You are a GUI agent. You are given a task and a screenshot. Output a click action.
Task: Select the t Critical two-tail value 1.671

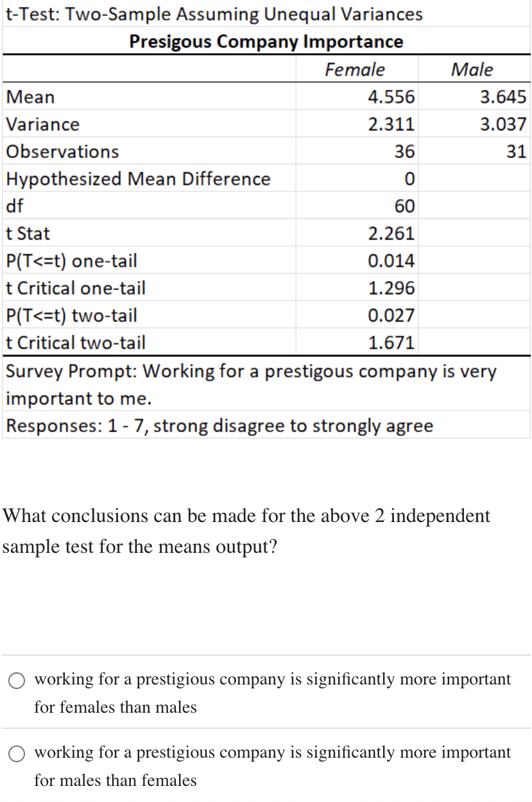tap(391, 343)
